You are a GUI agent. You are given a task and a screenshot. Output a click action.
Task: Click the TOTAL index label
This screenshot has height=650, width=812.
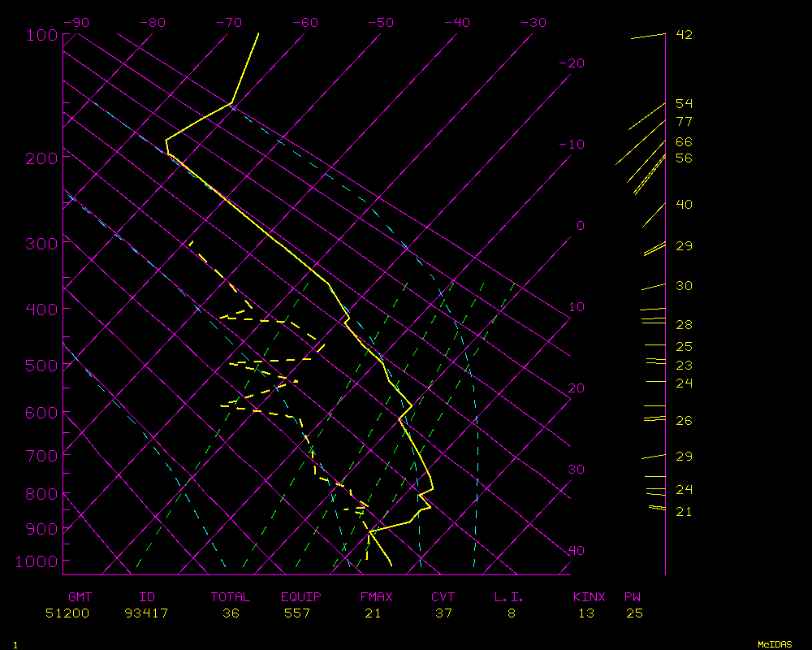[231, 597]
